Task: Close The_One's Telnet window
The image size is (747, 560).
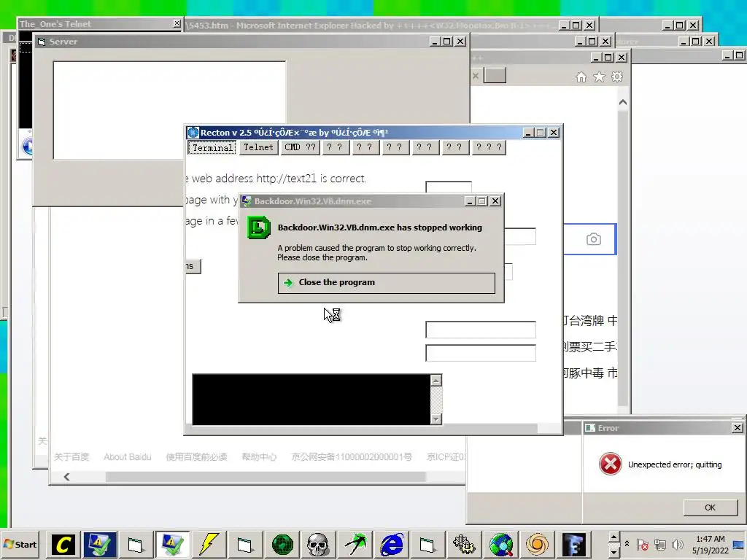Action: [177, 23]
